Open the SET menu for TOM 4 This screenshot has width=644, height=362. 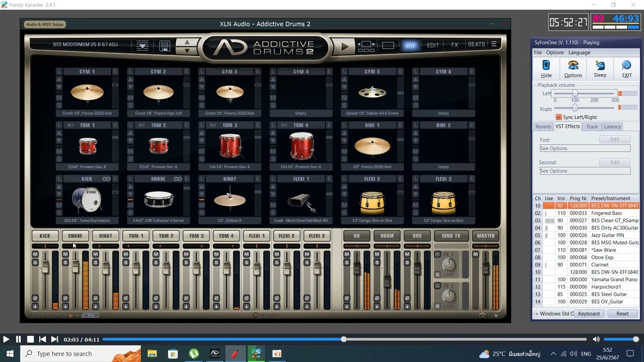pos(284,125)
